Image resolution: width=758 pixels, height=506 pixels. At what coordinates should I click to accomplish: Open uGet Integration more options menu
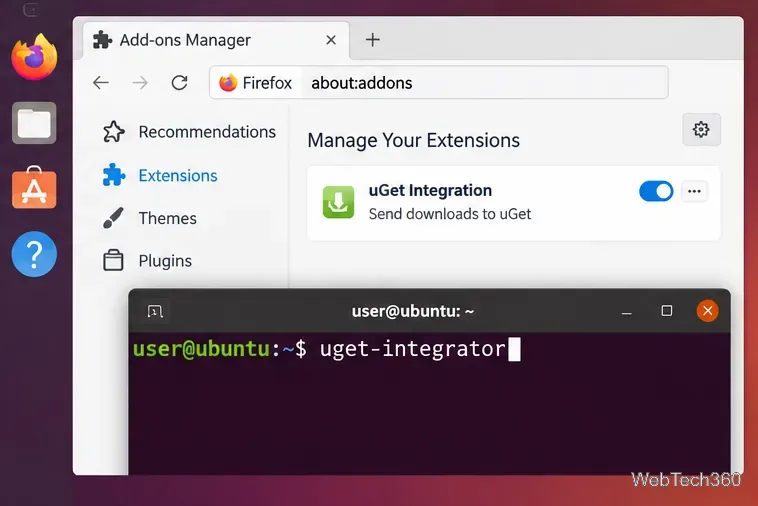coord(695,191)
